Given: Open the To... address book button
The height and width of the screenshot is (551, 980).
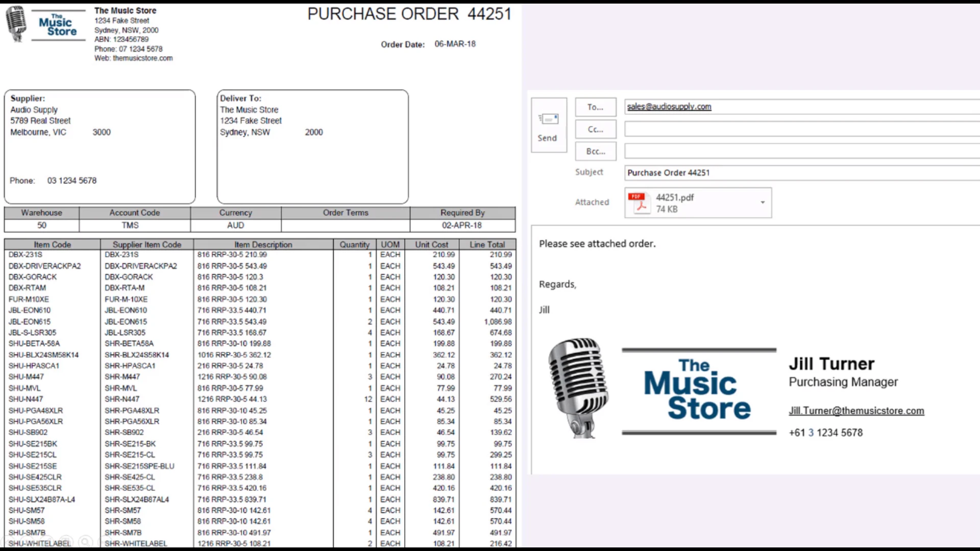Looking at the screenshot, I should pyautogui.click(x=595, y=107).
